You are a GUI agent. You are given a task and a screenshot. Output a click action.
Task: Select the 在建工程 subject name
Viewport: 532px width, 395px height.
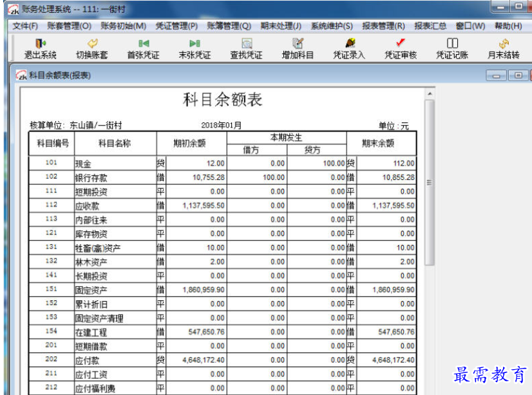tap(91, 332)
